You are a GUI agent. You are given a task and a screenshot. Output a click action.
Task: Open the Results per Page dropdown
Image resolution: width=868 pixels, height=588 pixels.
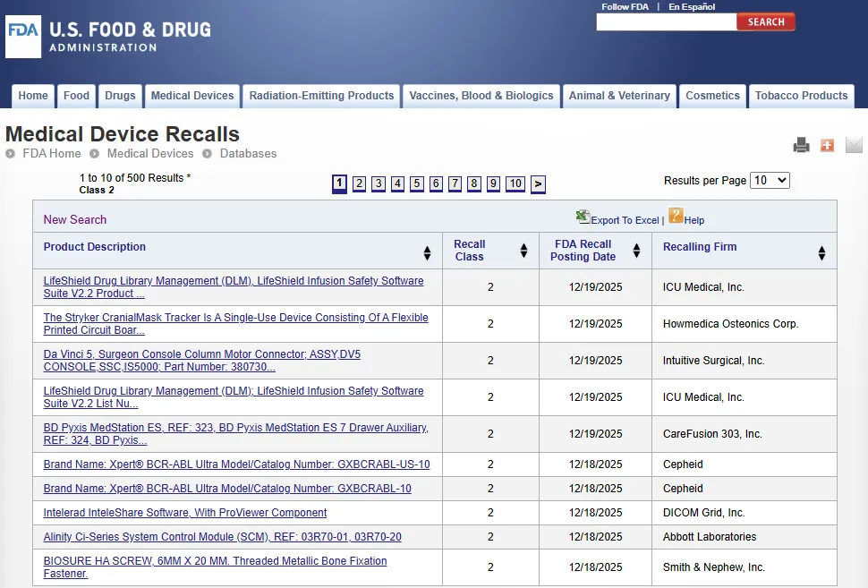[x=770, y=181]
